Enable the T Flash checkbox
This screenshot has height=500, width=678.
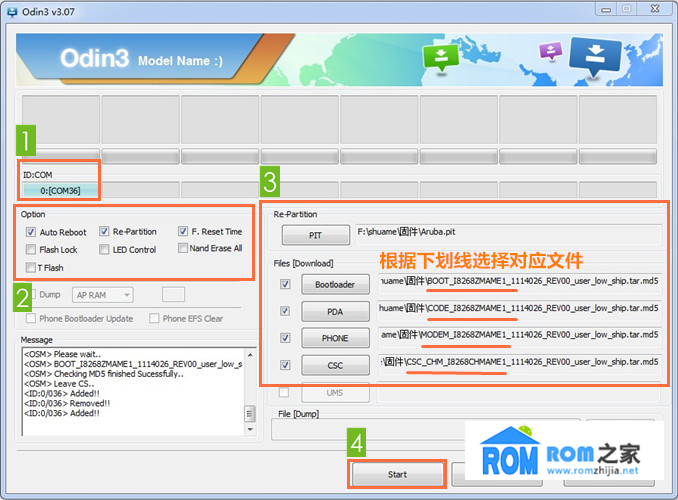pos(31,267)
